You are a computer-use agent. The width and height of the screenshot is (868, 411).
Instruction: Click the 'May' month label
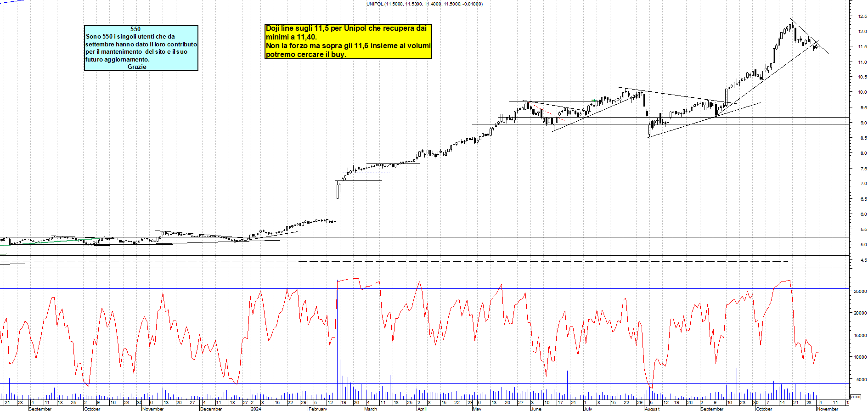tap(477, 409)
